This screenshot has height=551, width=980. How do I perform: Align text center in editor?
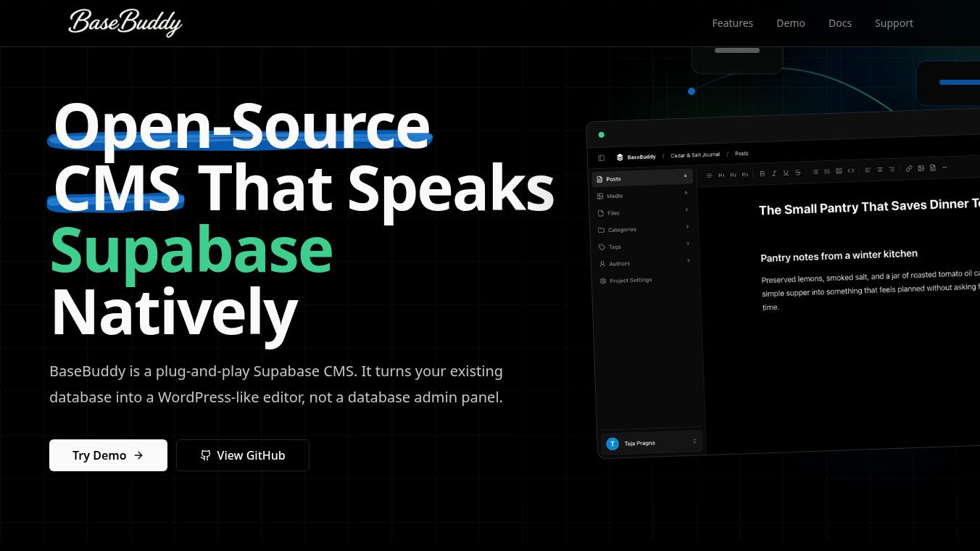coord(880,170)
